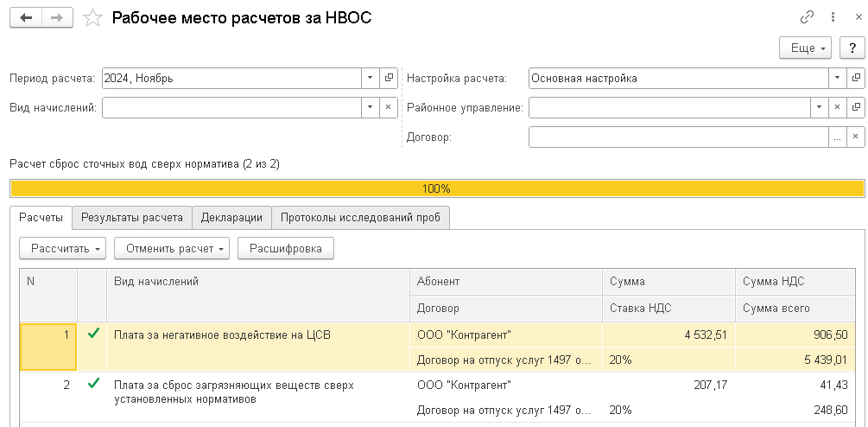This screenshot has height=427, width=868.
Task: Toggle green checkmark in row 1
Action: [x=92, y=333]
